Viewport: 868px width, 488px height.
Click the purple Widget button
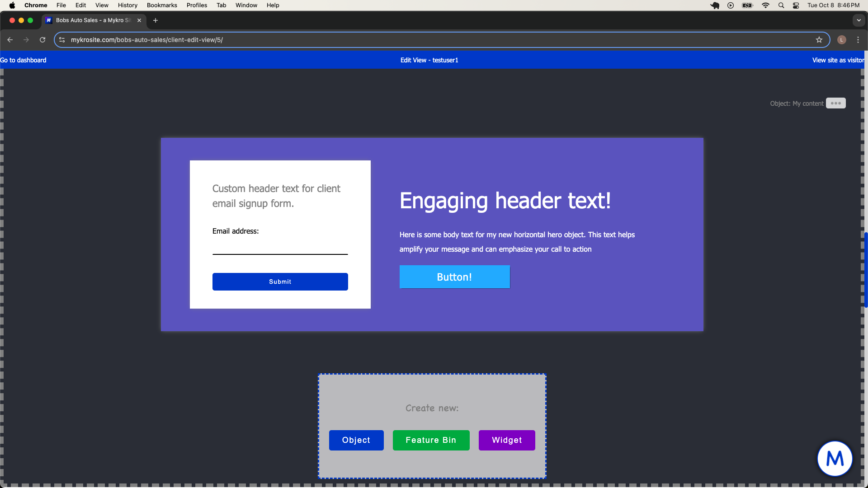(506, 440)
